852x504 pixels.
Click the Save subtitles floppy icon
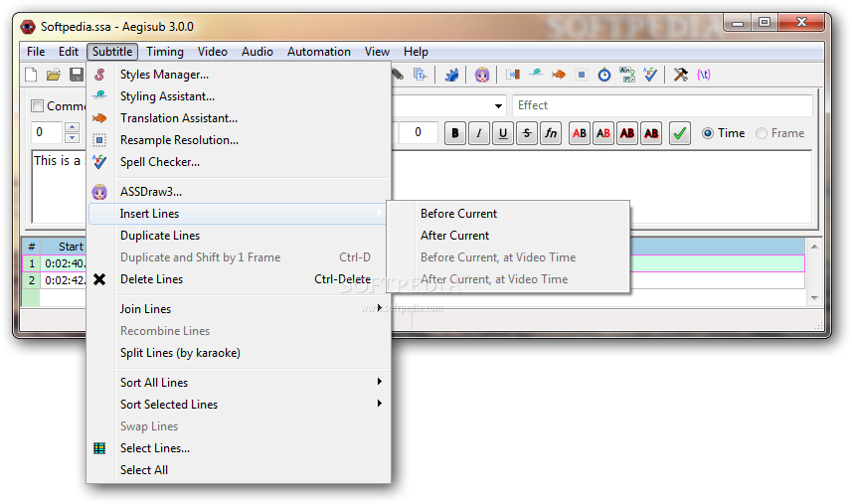pyautogui.click(x=77, y=75)
